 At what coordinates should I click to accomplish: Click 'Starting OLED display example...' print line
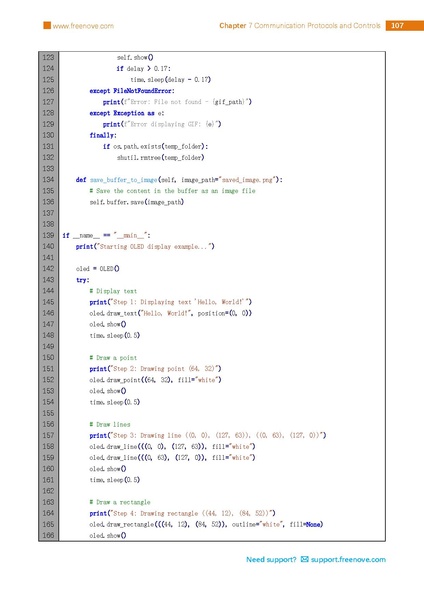(x=145, y=246)
